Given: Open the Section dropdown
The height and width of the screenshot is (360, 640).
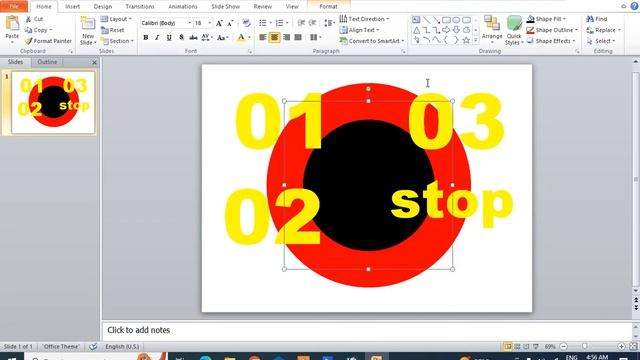Looking at the screenshot, I should point(117,41).
